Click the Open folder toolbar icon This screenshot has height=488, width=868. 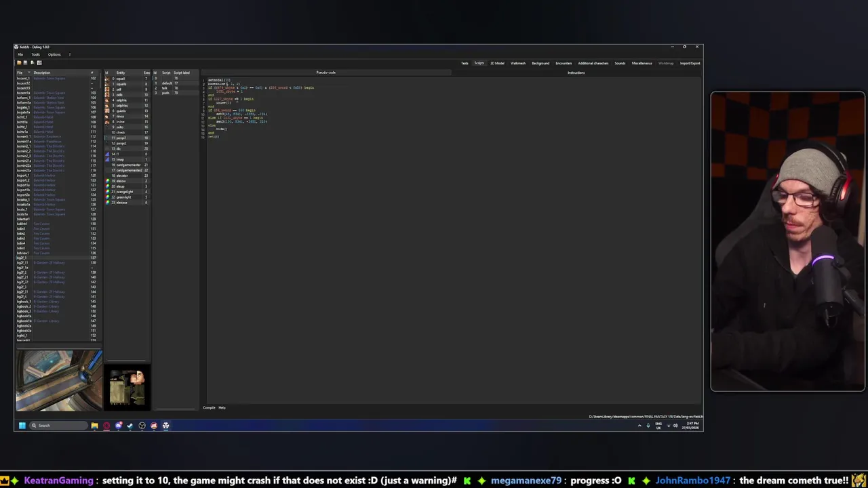(19, 62)
